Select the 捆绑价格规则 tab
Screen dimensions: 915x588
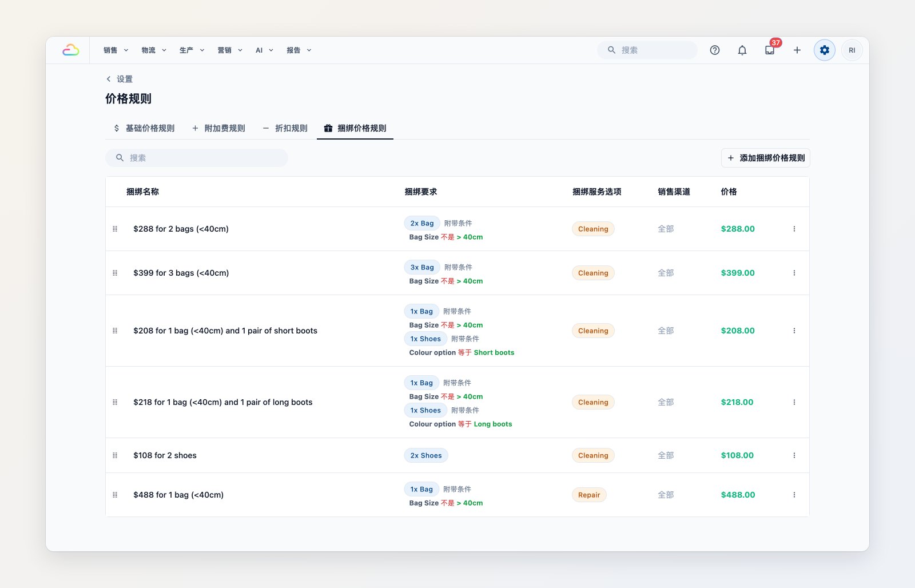(x=355, y=128)
